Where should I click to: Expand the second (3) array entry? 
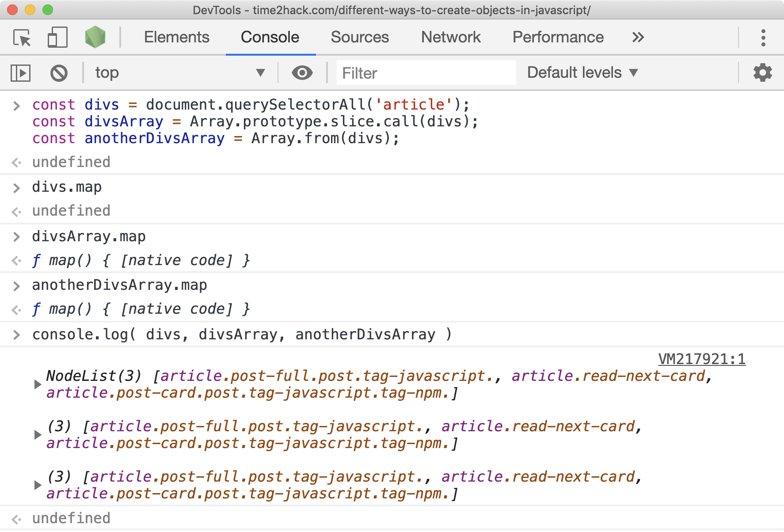tap(38, 435)
